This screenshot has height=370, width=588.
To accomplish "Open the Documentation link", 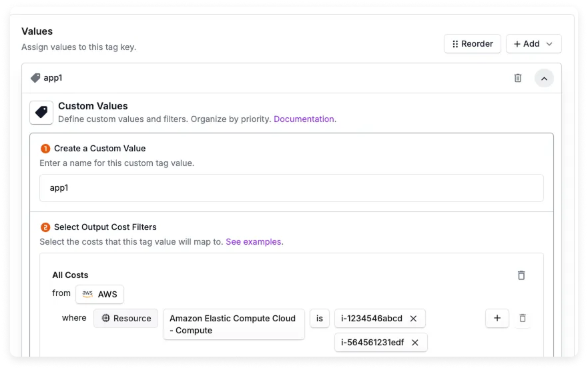I will (305, 119).
